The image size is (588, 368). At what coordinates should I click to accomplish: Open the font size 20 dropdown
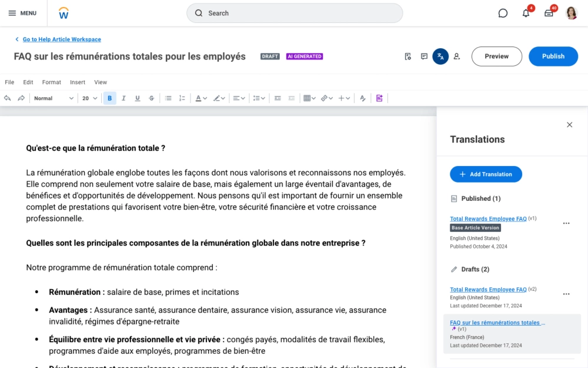point(89,98)
